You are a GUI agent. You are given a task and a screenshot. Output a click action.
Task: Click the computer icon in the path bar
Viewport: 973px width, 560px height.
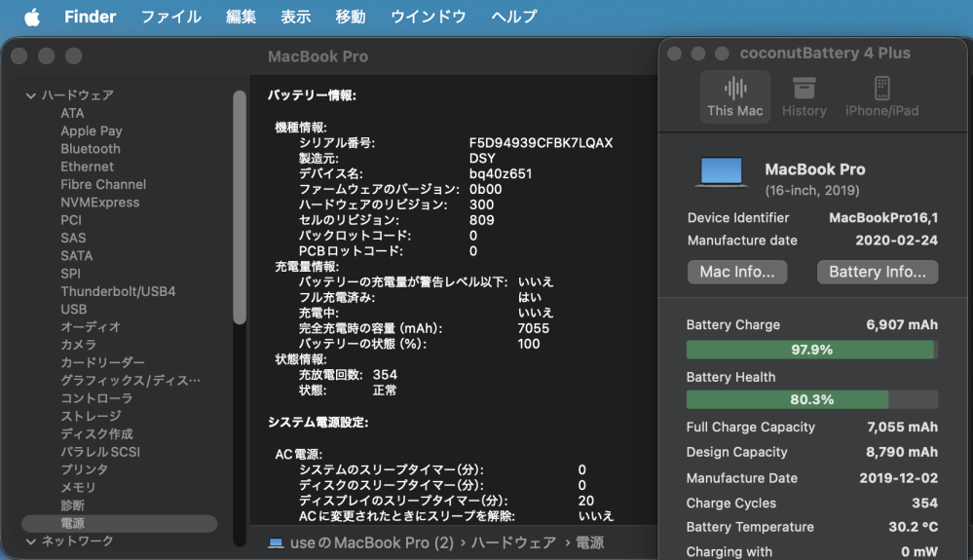[276, 542]
